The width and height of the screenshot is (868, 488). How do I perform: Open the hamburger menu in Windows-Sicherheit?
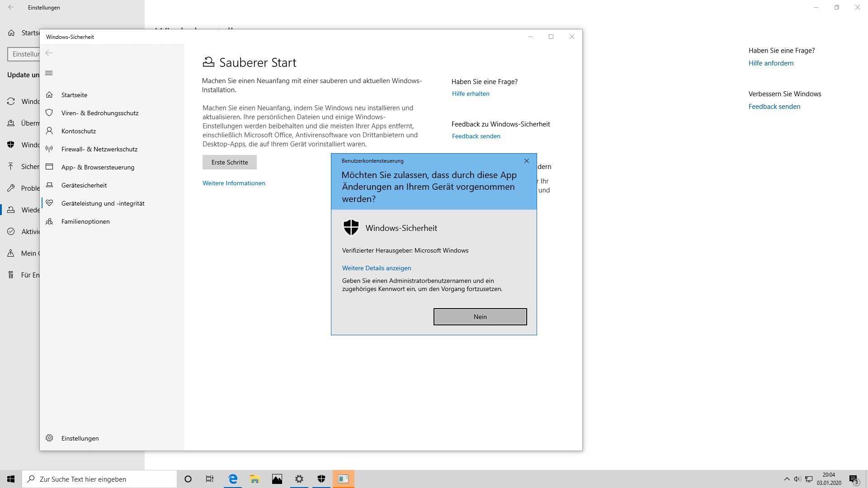tap(49, 73)
